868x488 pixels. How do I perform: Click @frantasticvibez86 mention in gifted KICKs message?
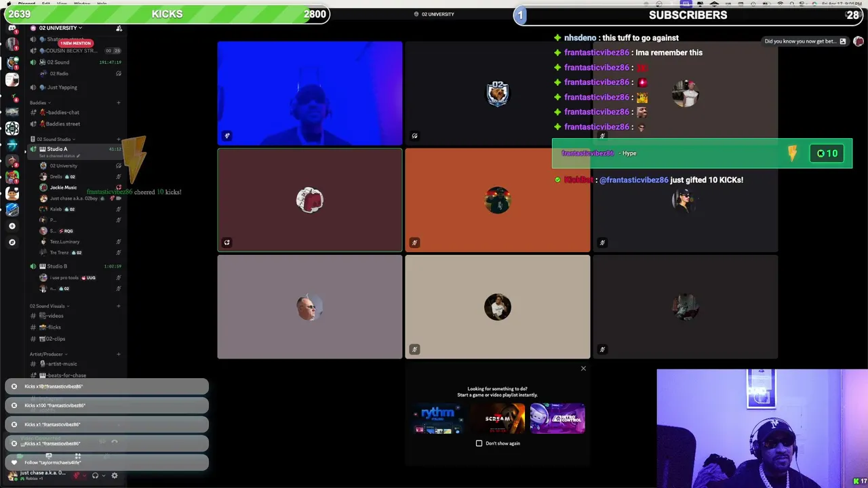click(x=633, y=180)
